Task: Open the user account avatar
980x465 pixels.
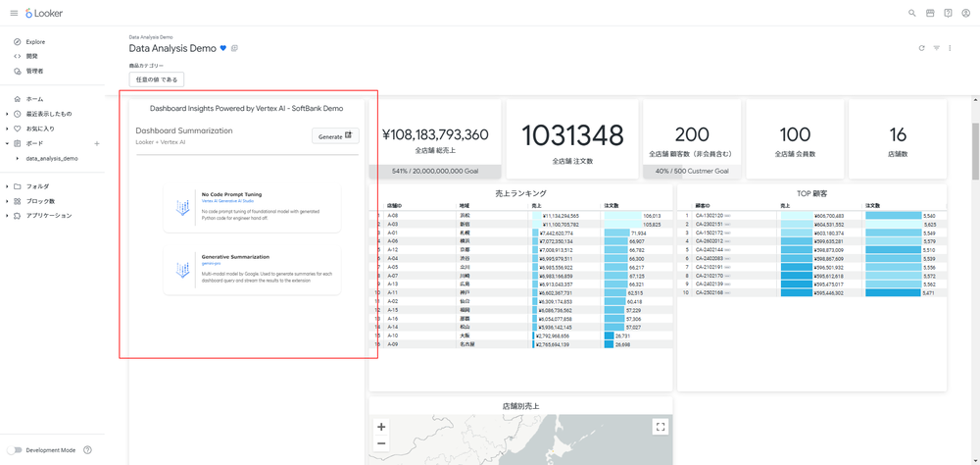Action: coord(965,13)
